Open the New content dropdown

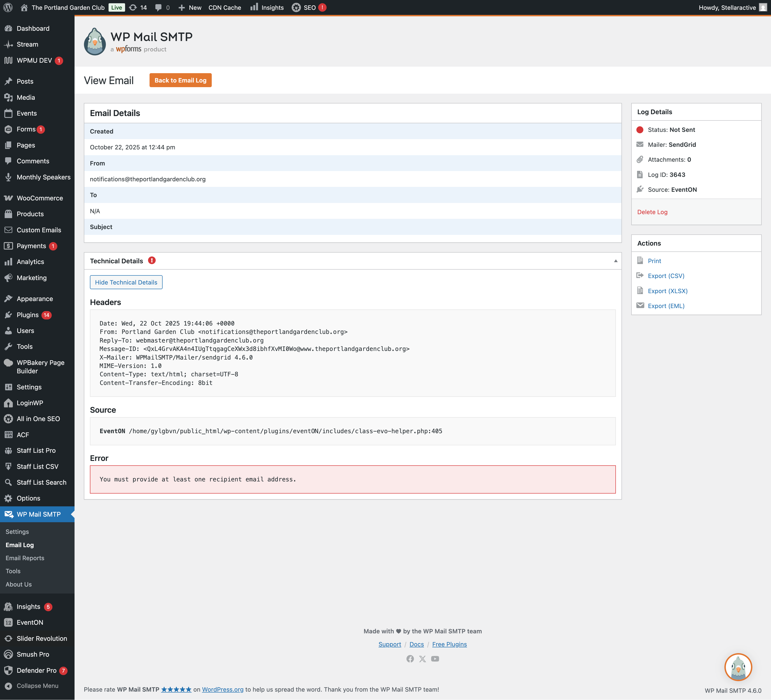[190, 7]
